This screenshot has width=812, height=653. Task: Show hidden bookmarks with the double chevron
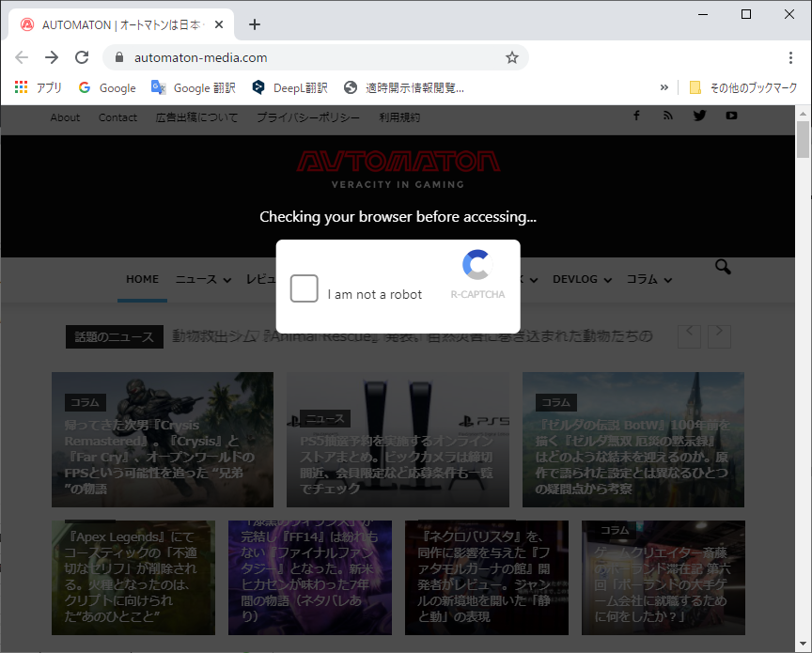664,87
